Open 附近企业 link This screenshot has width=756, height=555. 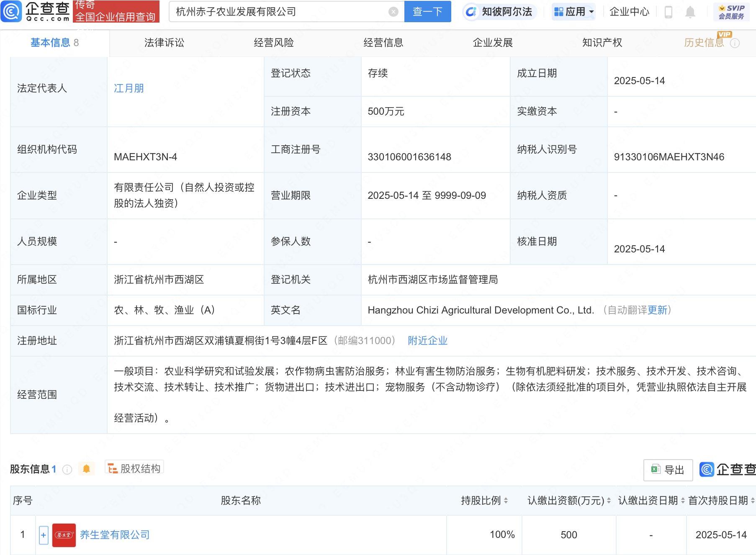pos(427,341)
